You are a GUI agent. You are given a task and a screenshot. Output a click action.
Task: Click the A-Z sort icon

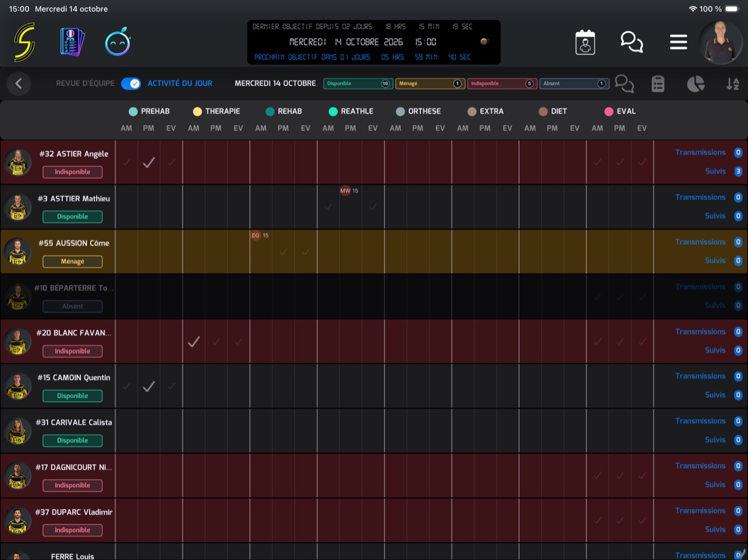pos(732,84)
